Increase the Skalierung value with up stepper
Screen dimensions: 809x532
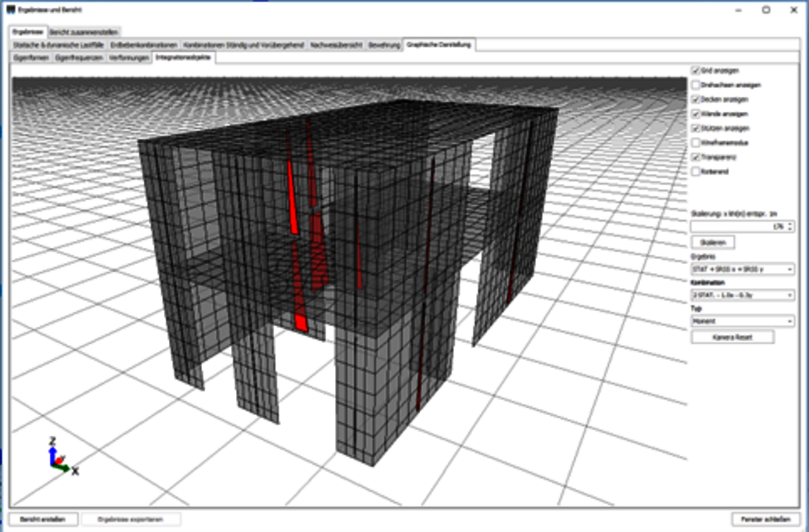791,224
